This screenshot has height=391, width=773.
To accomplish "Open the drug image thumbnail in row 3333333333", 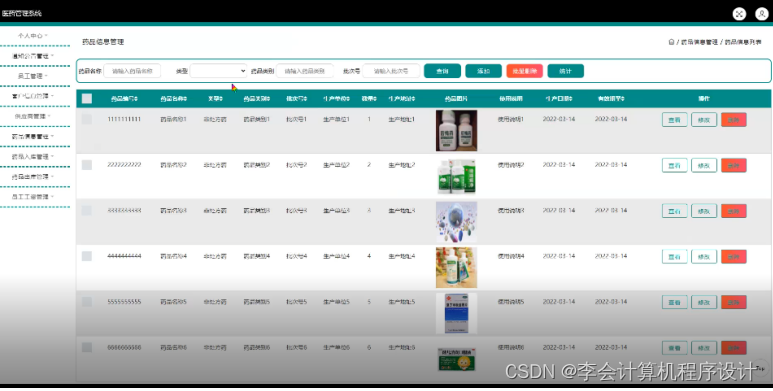I will point(457,222).
